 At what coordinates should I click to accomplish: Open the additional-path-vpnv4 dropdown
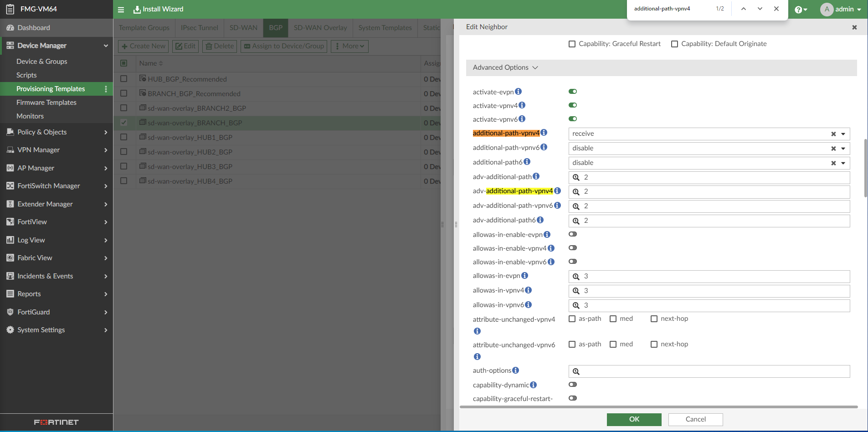tap(842, 134)
